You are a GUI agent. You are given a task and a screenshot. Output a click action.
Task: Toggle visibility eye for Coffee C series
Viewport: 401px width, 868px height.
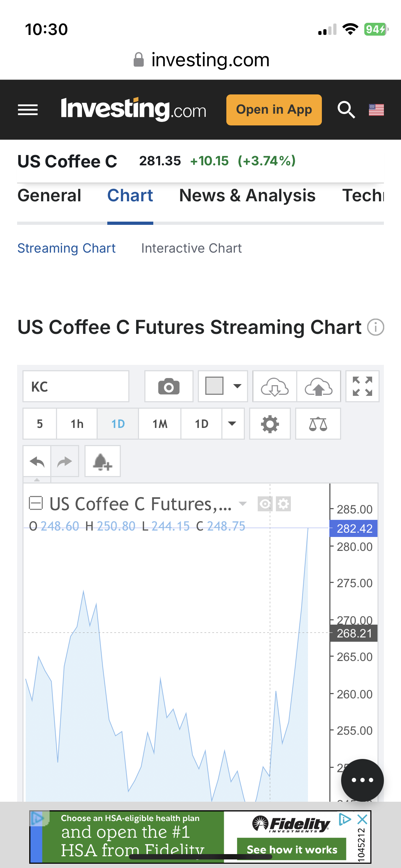coord(265,504)
